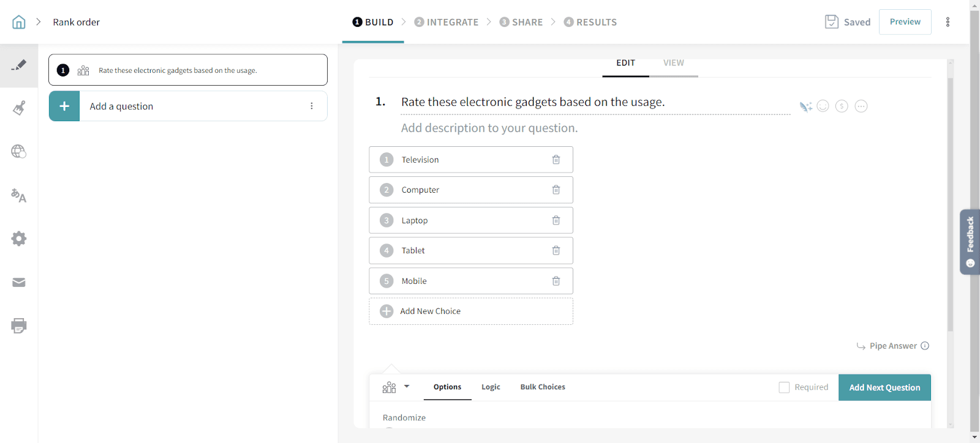Open the design paintbrush sidebar tool
This screenshot has width=980, height=443.
click(x=19, y=108)
